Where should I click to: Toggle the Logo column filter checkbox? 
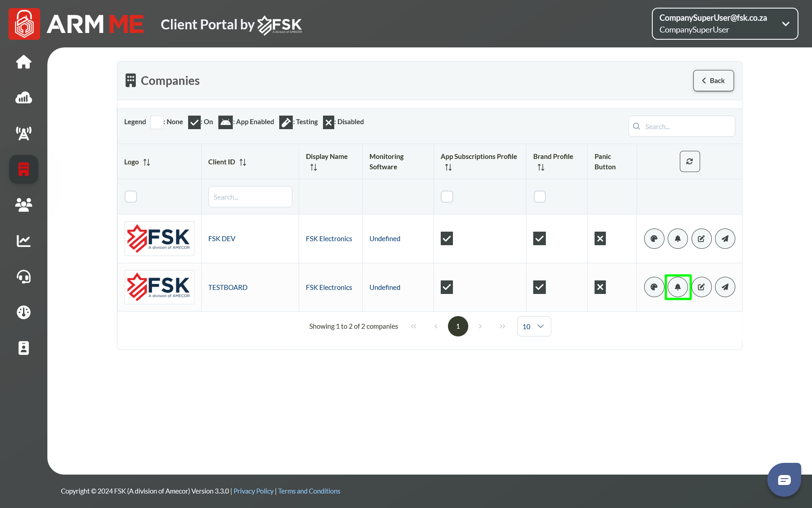coord(131,197)
